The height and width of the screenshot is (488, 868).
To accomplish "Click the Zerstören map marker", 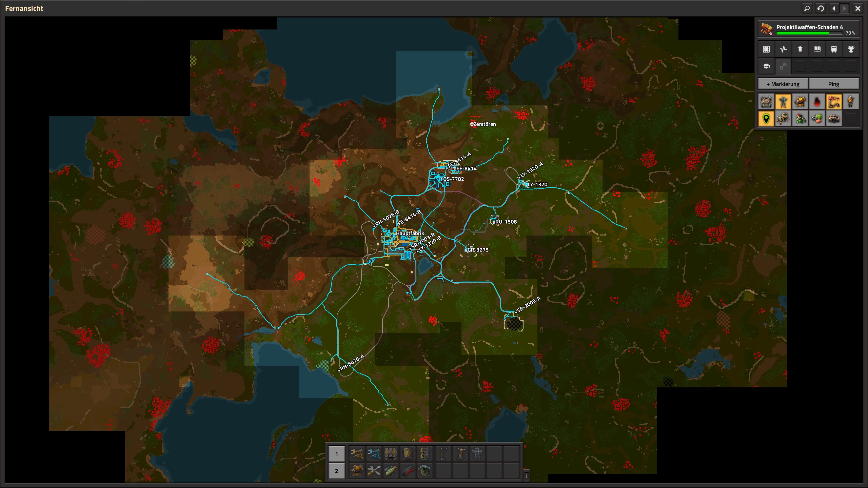I will click(x=484, y=124).
